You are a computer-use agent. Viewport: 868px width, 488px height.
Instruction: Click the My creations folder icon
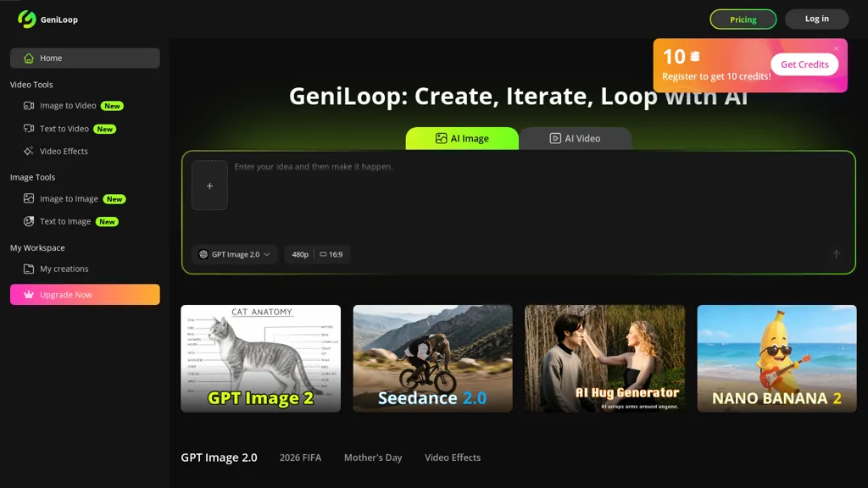[29, 269]
